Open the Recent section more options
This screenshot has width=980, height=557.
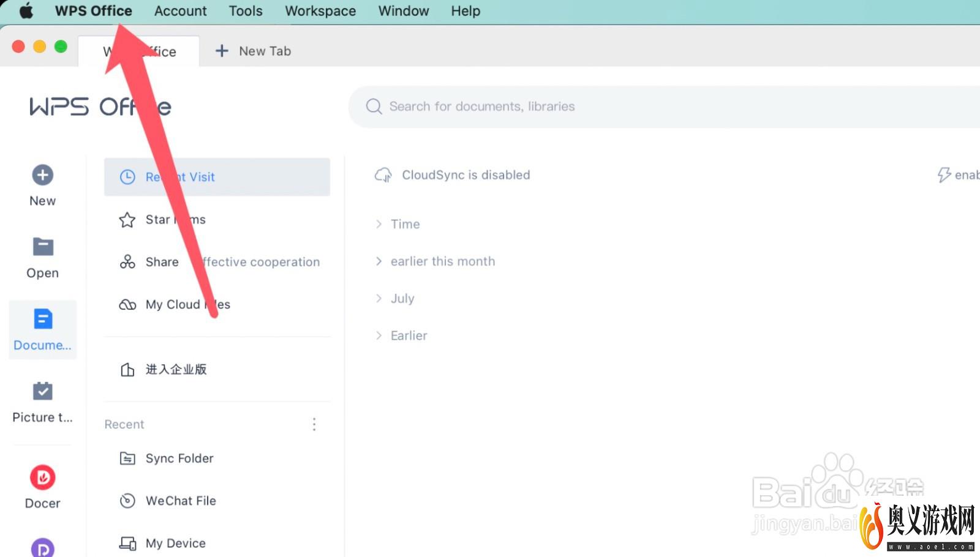coord(314,424)
